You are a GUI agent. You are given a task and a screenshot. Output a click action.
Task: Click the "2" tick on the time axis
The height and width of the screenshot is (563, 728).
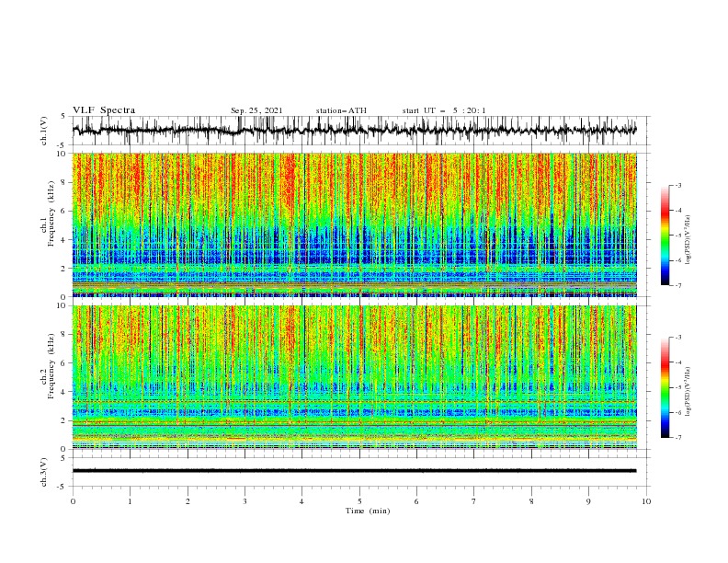pos(188,501)
